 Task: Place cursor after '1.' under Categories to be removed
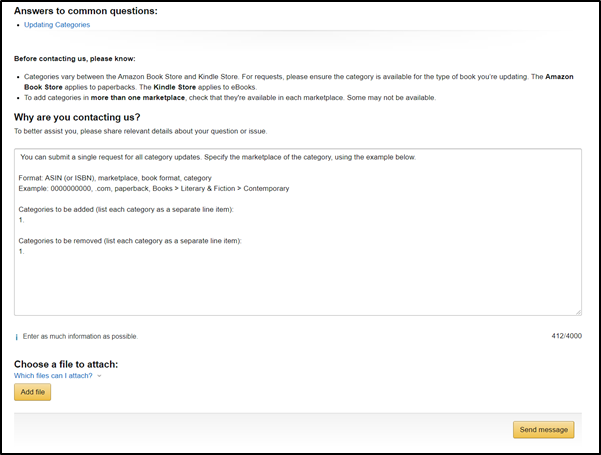[x=25, y=251]
